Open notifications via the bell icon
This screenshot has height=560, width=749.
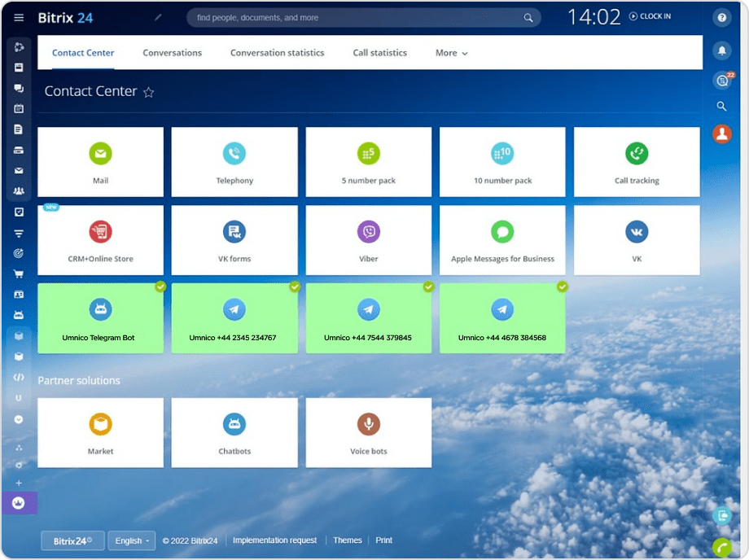click(721, 50)
